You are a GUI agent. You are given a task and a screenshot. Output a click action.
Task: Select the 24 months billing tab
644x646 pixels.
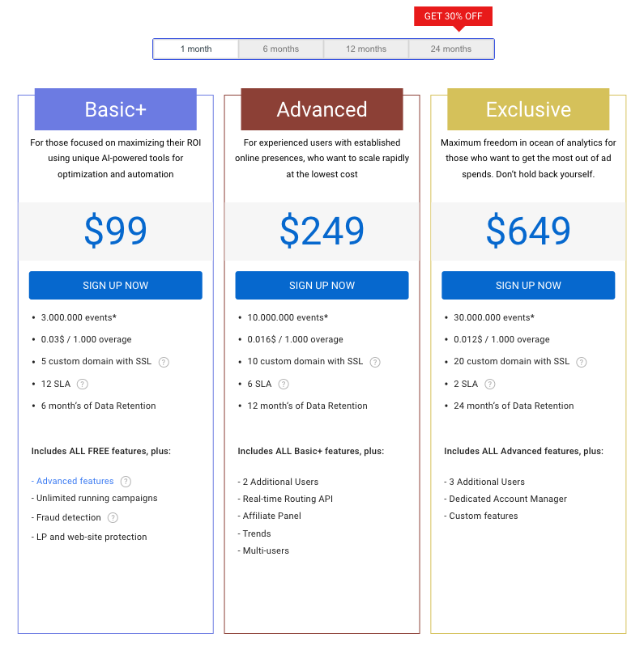click(451, 49)
